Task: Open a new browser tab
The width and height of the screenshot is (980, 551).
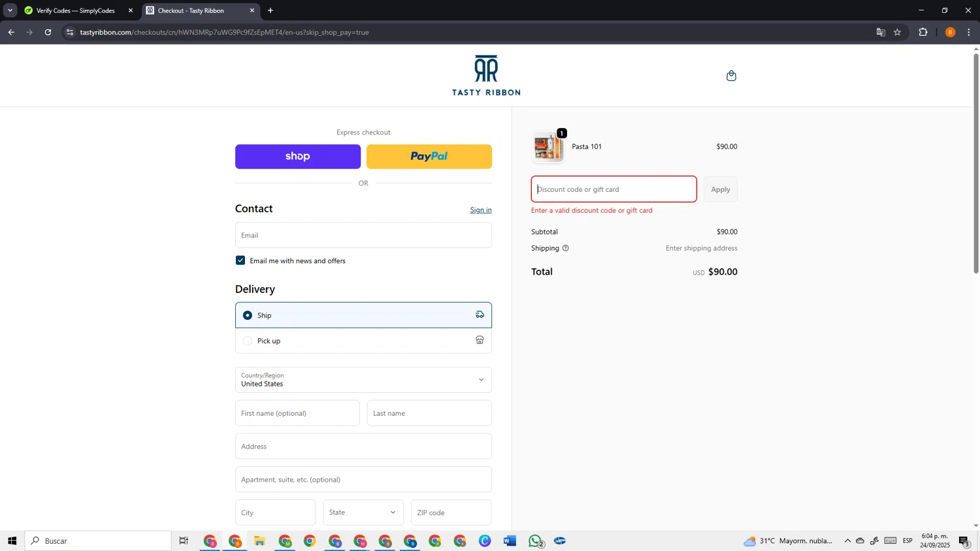Action: tap(270, 10)
